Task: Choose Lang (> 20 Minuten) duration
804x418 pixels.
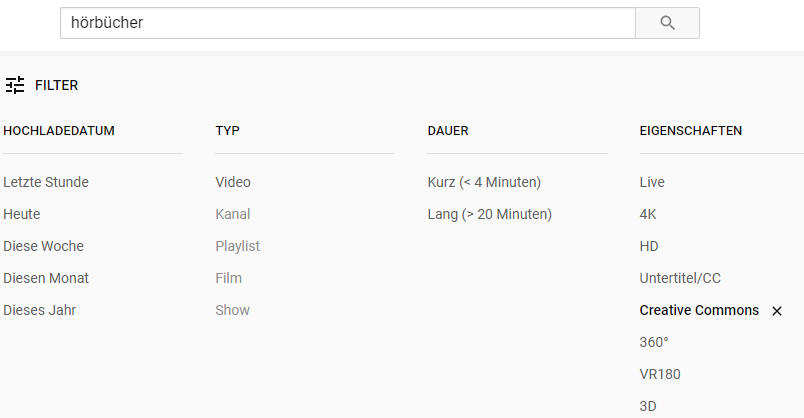Action: coord(489,214)
